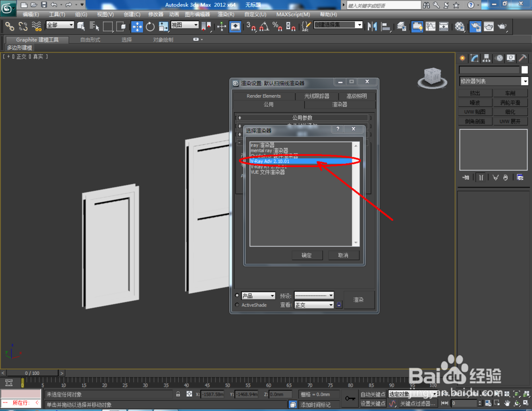Click the 渲染 render button
The width and height of the screenshot is (532, 411).
click(359, 300)
